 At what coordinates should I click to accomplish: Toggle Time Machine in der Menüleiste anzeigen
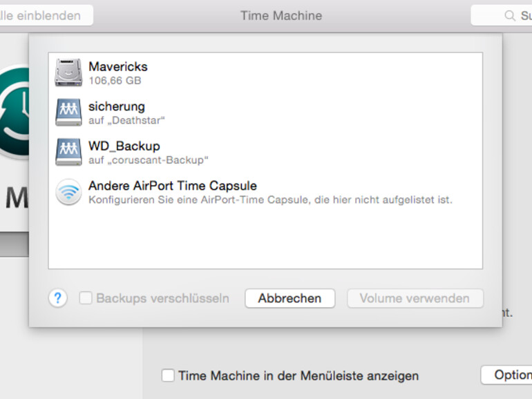(x=168, y=376)
